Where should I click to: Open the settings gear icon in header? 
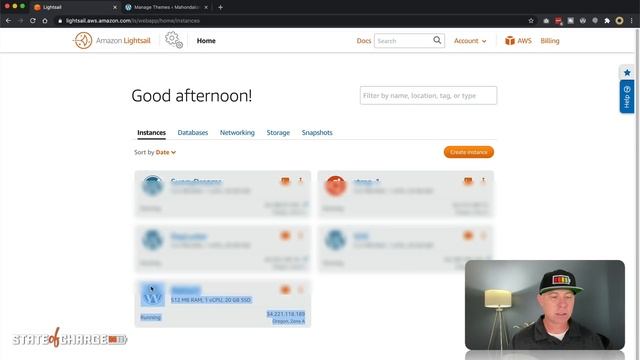click(x=173, y=40)
